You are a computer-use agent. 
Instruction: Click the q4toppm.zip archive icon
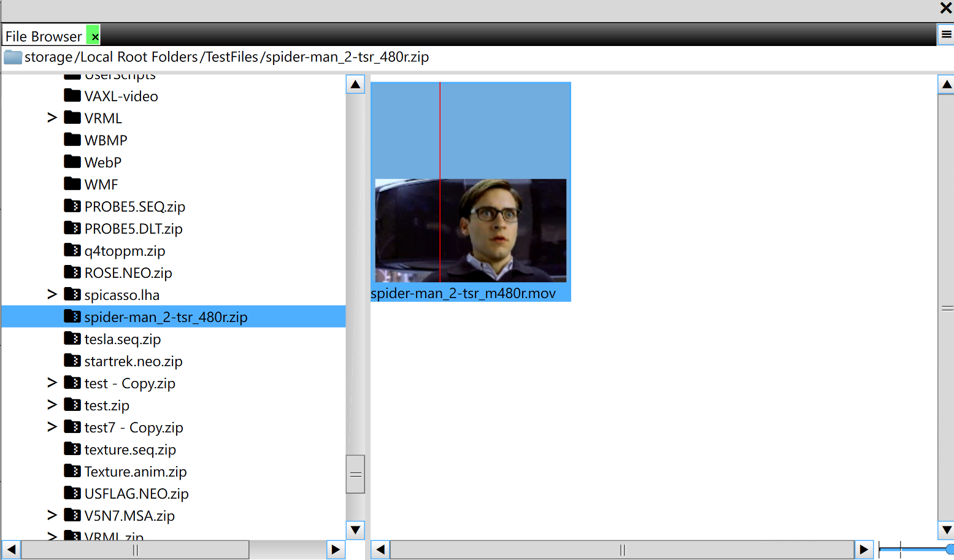coord(72,250)
